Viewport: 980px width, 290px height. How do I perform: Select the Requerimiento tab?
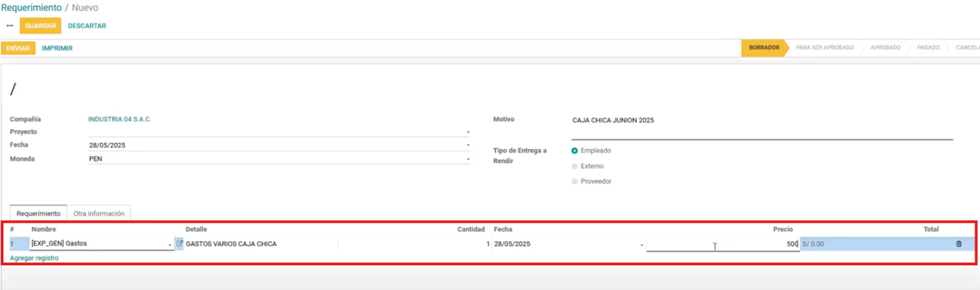[38, 214]
